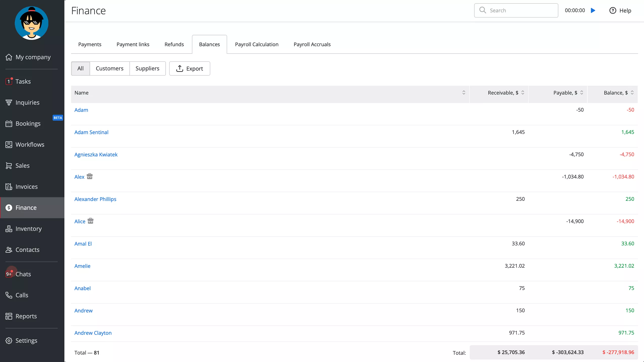Image resolution: width=644 pixels, height=362 pixels.
Task: Click the Export button
Action: coord(190,69)
